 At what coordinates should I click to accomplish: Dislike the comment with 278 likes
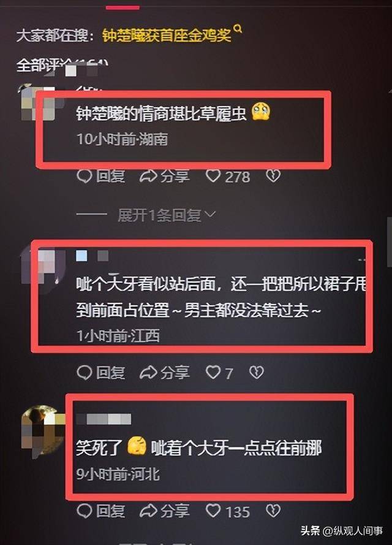tap(273, 176)
